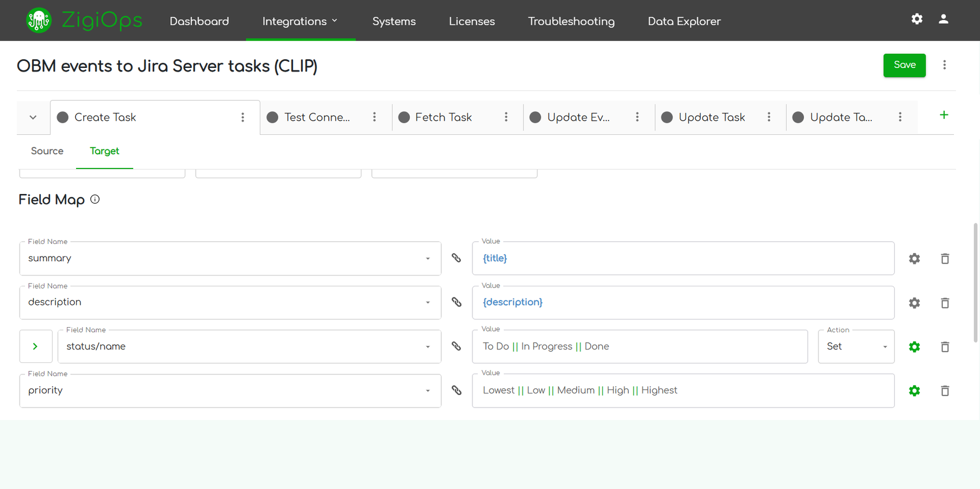
Task: Save the integration
Action: 904,65
